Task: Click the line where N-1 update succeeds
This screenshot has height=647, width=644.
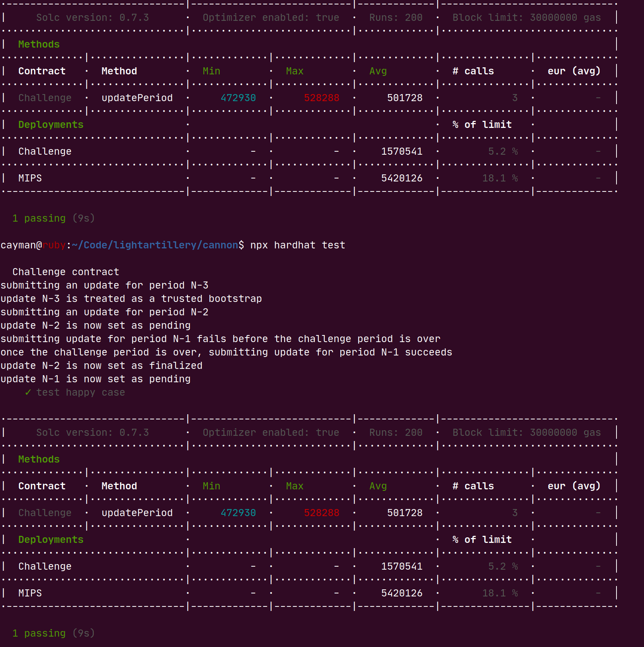Action: pyautogui.click(x=226, y=353)
